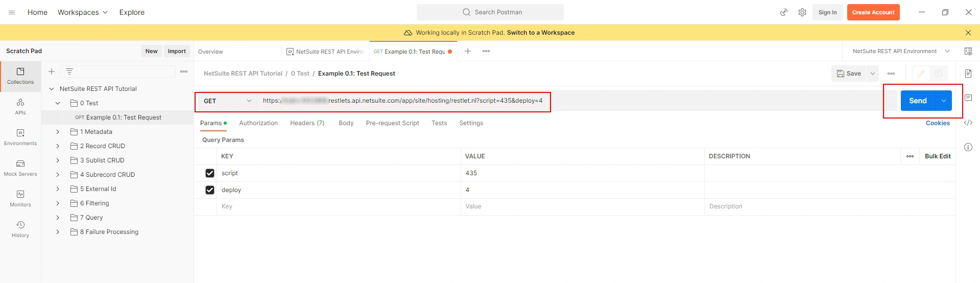
Task: Open the GET method dropdown
Action: coord(227,101)
